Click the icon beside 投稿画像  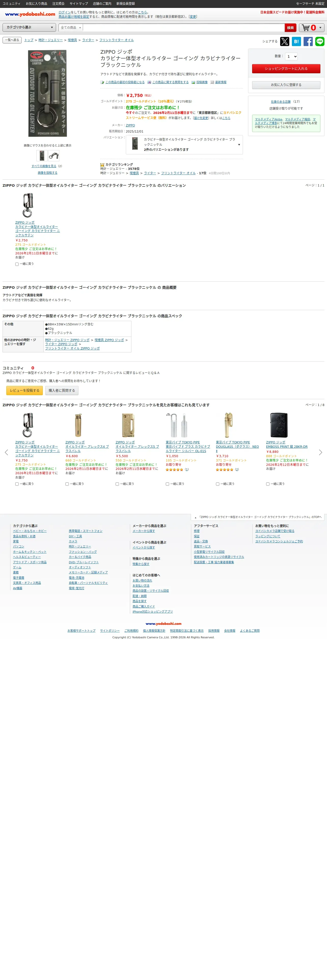click(193, 82)
